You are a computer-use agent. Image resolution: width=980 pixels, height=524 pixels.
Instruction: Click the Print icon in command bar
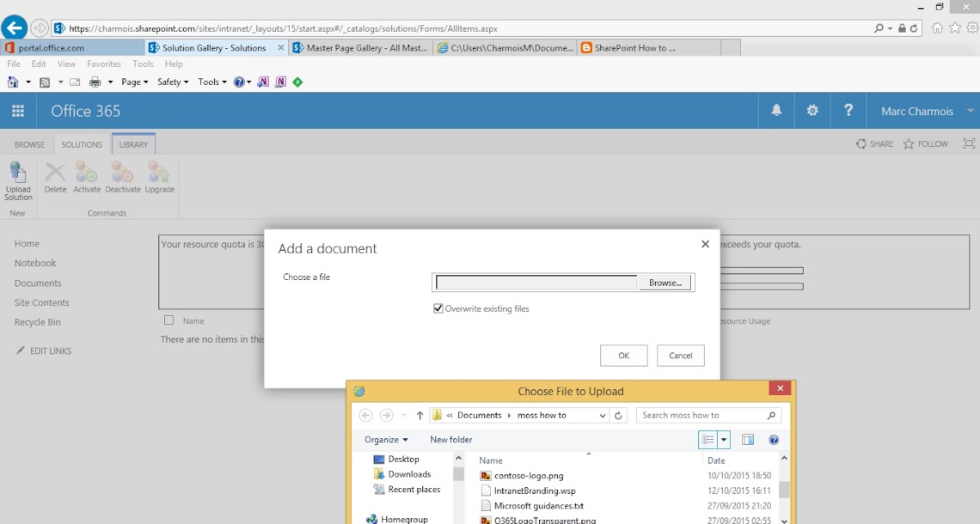tap(95, 82)
